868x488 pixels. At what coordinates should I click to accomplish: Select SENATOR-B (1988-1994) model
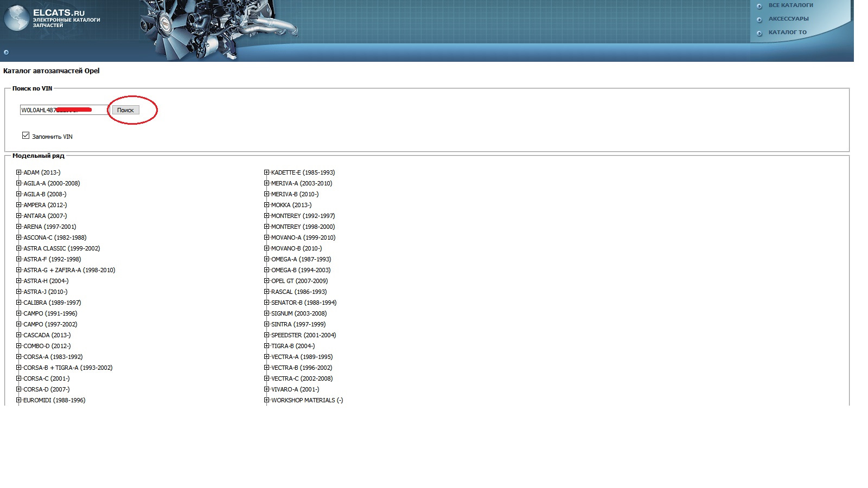coord(304,303)
